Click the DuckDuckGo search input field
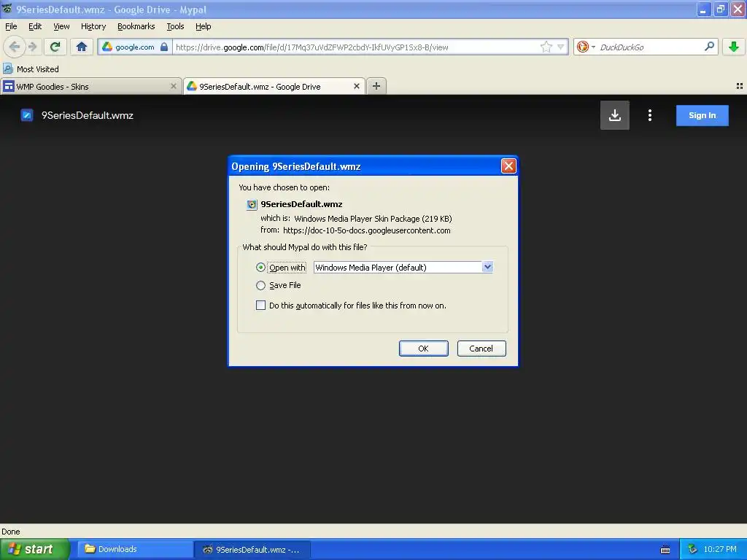747x560 pixels. pyautogui.click(x=650, y=47)
